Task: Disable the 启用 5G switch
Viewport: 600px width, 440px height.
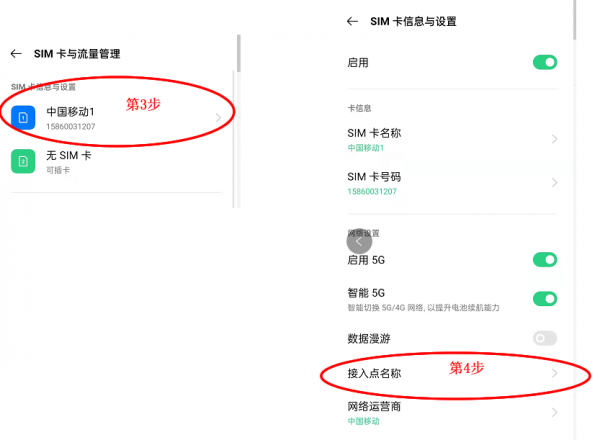Action: click(544, 260)
